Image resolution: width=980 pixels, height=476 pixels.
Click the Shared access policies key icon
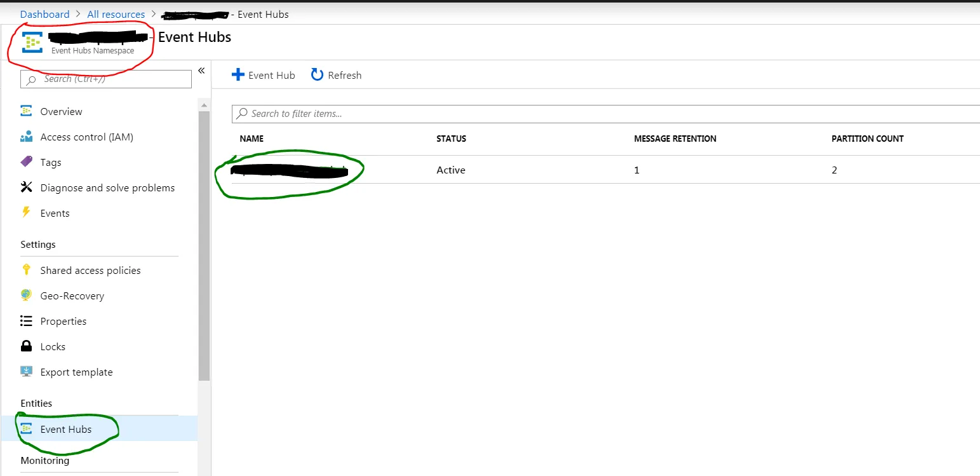26,269
